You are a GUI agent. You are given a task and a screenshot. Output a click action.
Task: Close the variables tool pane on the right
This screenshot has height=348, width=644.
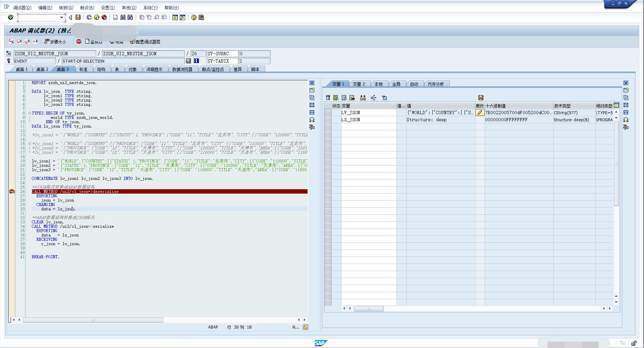coord(626,83)
